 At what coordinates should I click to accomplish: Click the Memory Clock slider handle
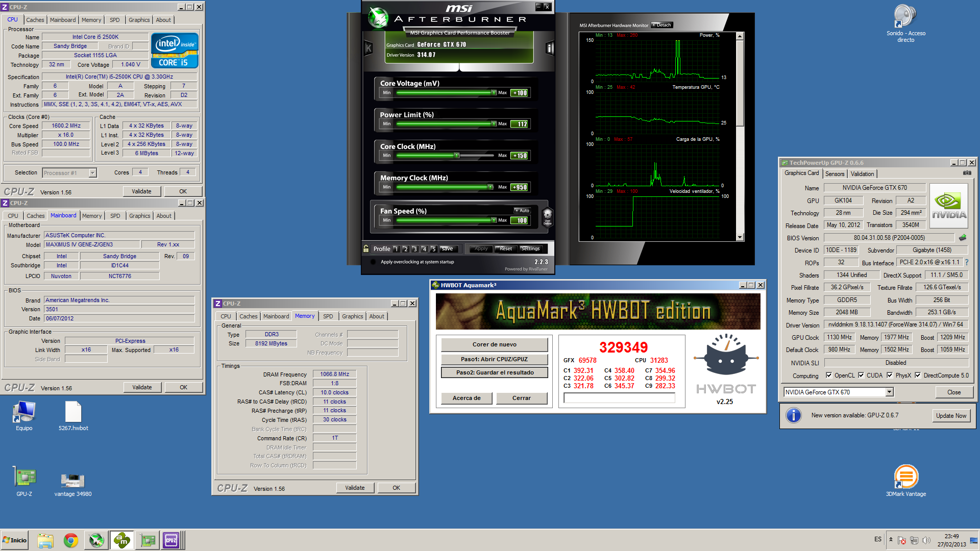(491, 187)
